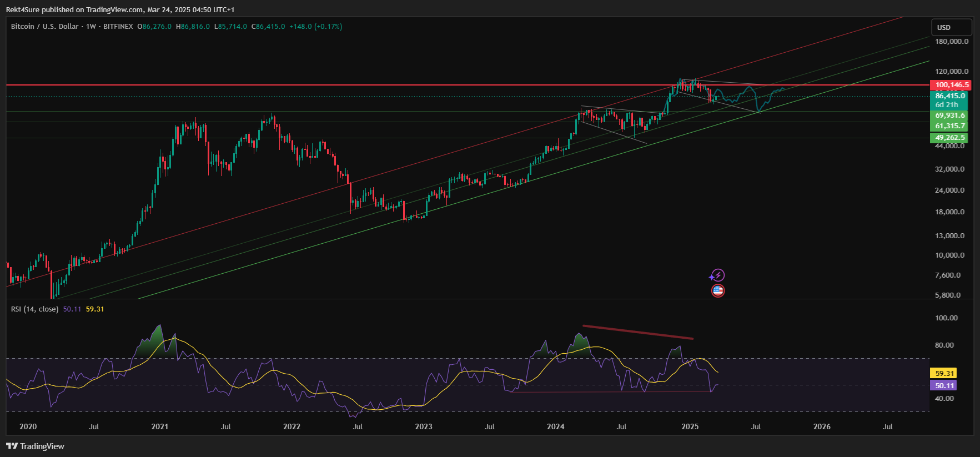Screen dimensions: 980x457
Task: Click the 10,000.0 price axis tick
Action: tap(950, 255)
